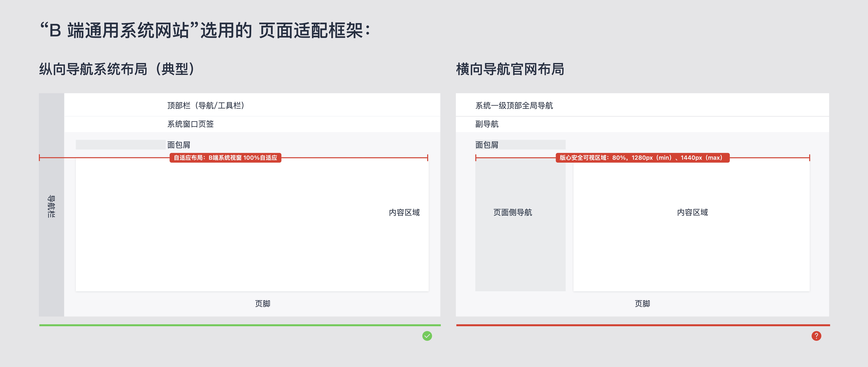The height and width of the screenshot is (367, 868).
Task: Click the right layout's 页脚 footer
Action: 642,303
